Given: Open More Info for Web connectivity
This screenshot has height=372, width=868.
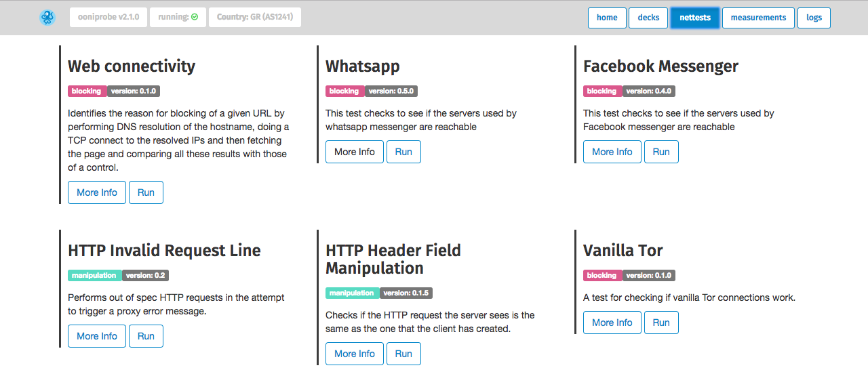Looking at the screenshot, I should pos(97,192).
